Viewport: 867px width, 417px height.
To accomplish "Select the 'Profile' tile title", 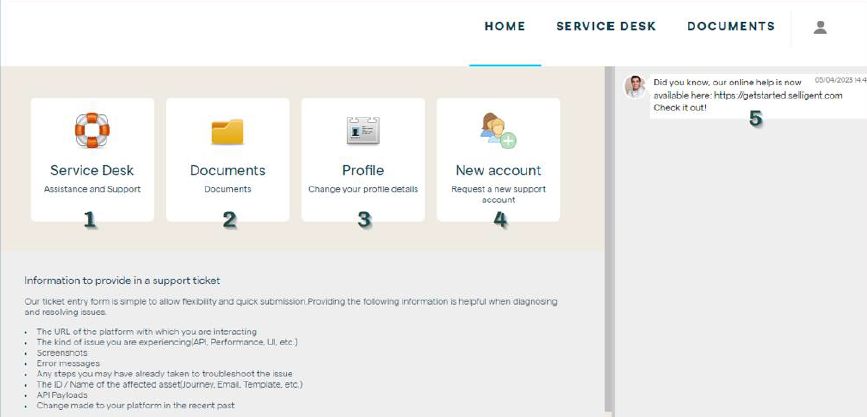I will click(363, 170).
